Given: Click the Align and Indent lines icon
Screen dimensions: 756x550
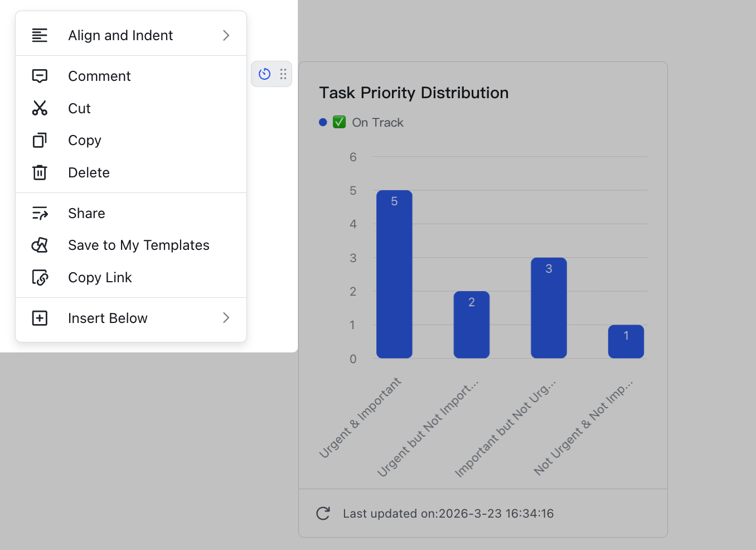Looking at the screenshot, I should [40, 35].
